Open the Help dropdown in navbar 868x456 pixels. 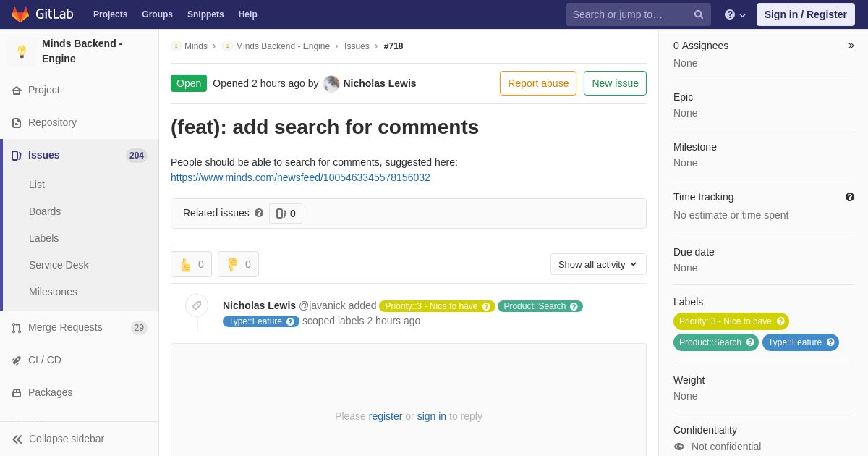pyautogui.click(x=735, y=14)
